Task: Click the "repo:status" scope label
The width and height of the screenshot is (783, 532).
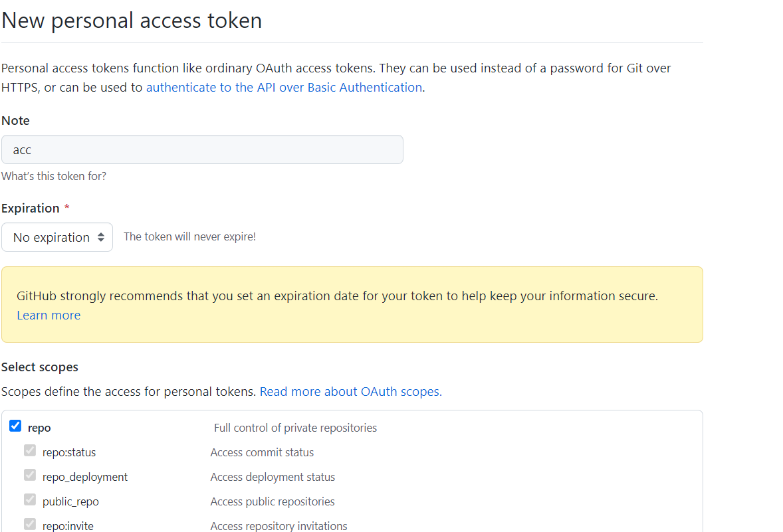Action: click(x=69, y=452)
